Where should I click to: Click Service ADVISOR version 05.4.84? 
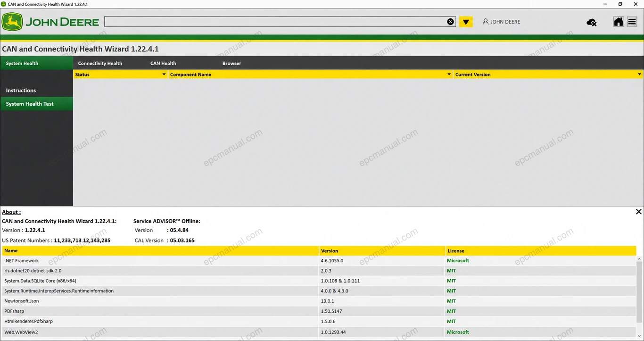tap(179, 230)
